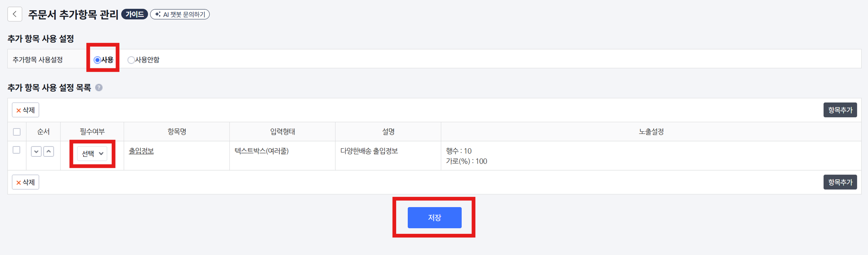Click the 필수여부 column header
The width and height of the screenshot is (868, 255).
(92, 132)
